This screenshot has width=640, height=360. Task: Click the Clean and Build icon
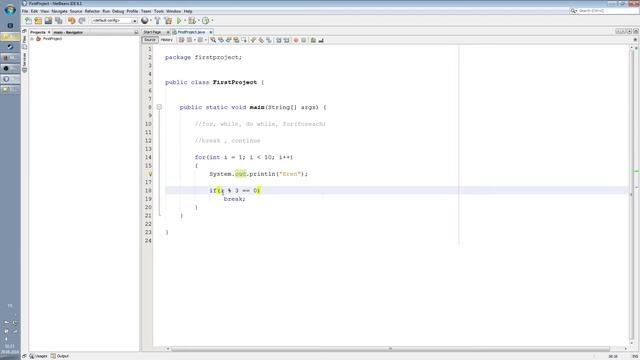[x=168, y=20]
